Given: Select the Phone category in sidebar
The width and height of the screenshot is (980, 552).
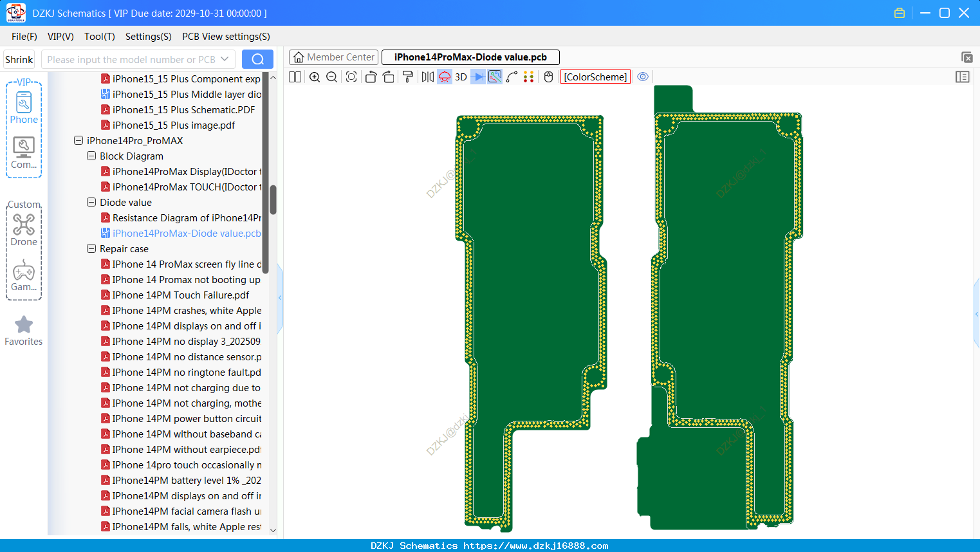Looking at the screenshot, I should (x=24, y=107).
